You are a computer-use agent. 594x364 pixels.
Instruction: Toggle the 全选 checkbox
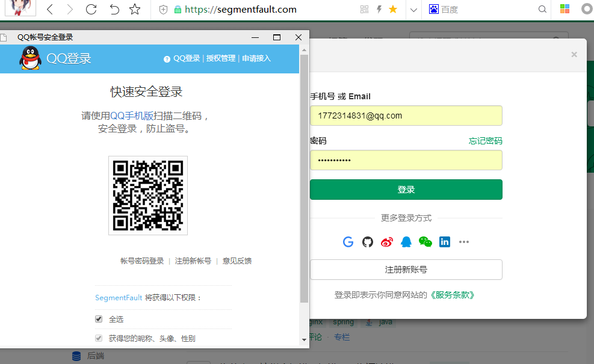point(99,319)
